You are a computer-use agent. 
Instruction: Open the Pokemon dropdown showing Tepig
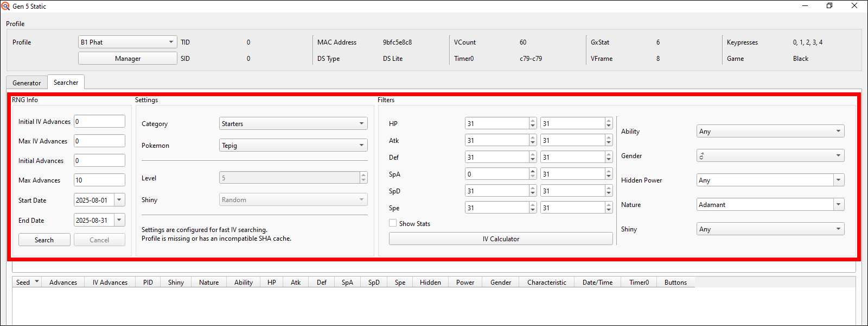[293, 145]
